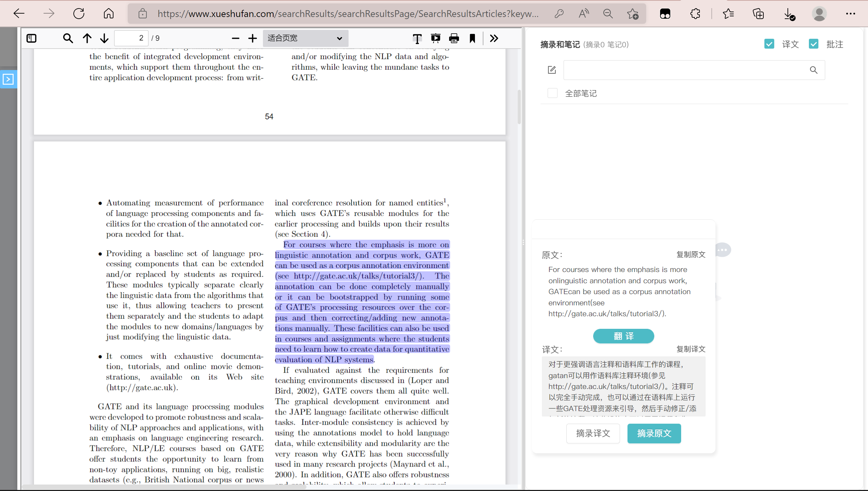This screenshot has width=868, height=491.
Task: Toggle the 译文 checkbox
Action: click(x=769, y=44)
